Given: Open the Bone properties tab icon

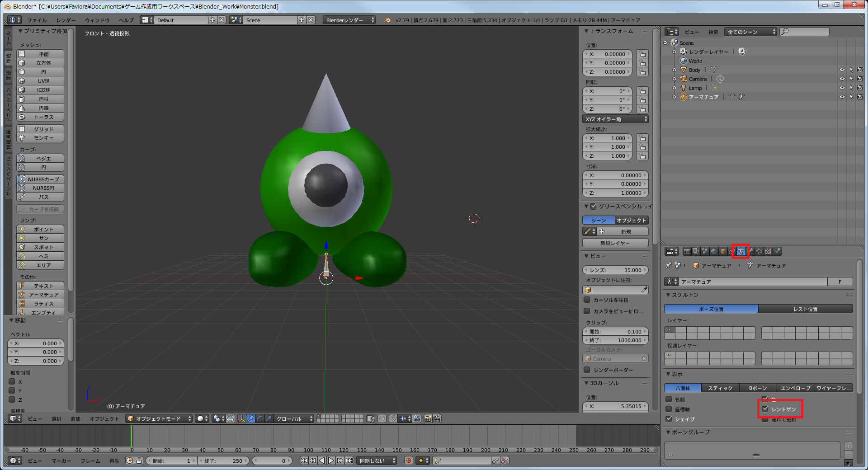Looking at the screenshot, I should 750,251.
